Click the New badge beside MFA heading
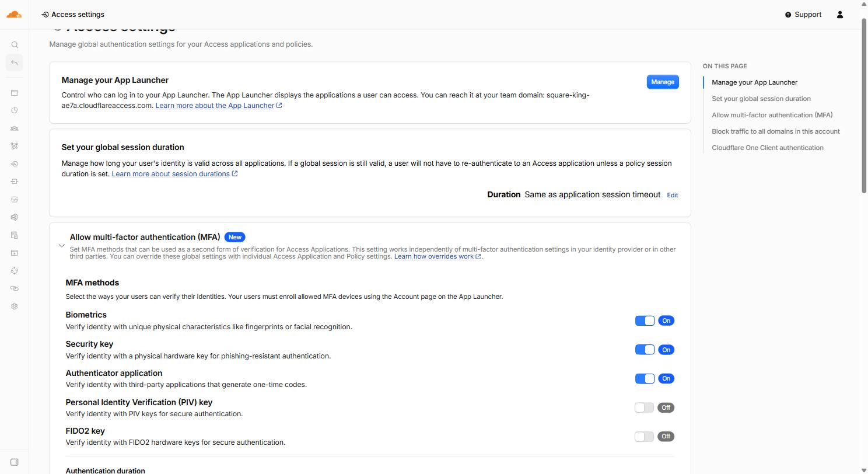This screenshot has width=868, height=474. pyautogui.click(x=235, y=237)
